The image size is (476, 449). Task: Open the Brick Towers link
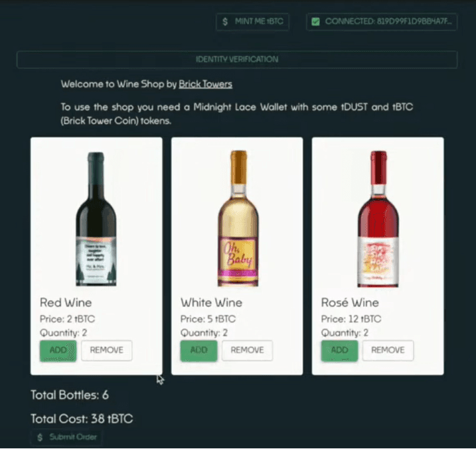[x=205, y=84]
